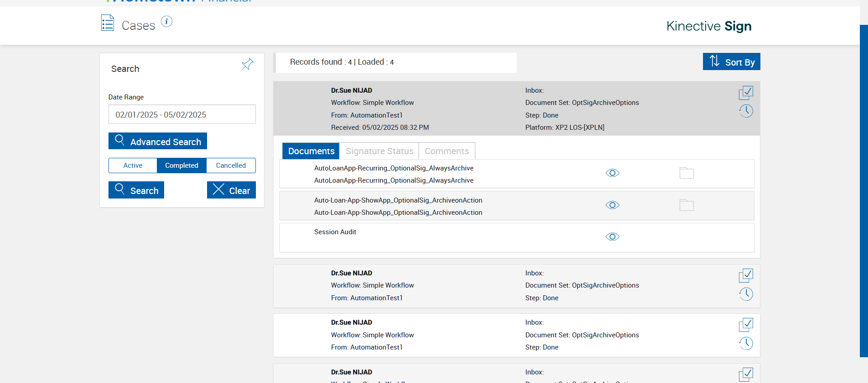Open the Comments tab

coord(447,151)
